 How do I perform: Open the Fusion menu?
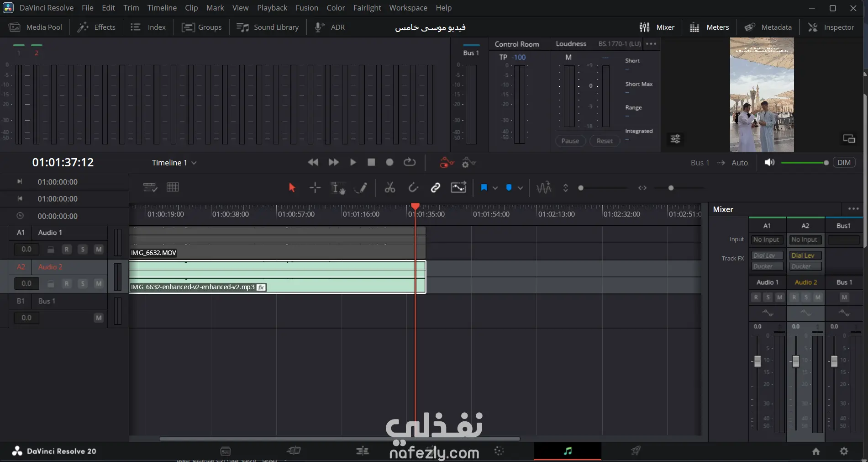307,8
